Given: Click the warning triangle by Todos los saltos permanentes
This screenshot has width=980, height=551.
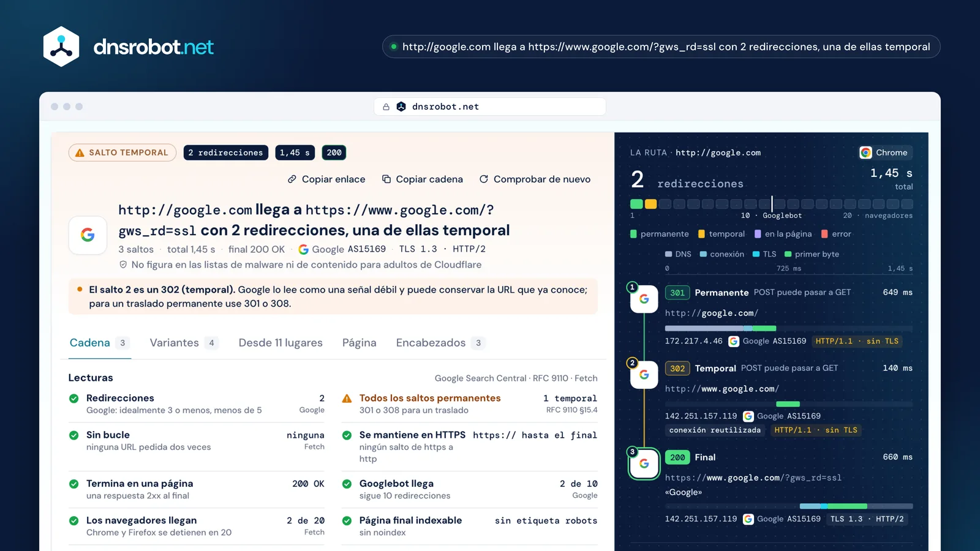Looking at the screenshot, I should 347,399.
